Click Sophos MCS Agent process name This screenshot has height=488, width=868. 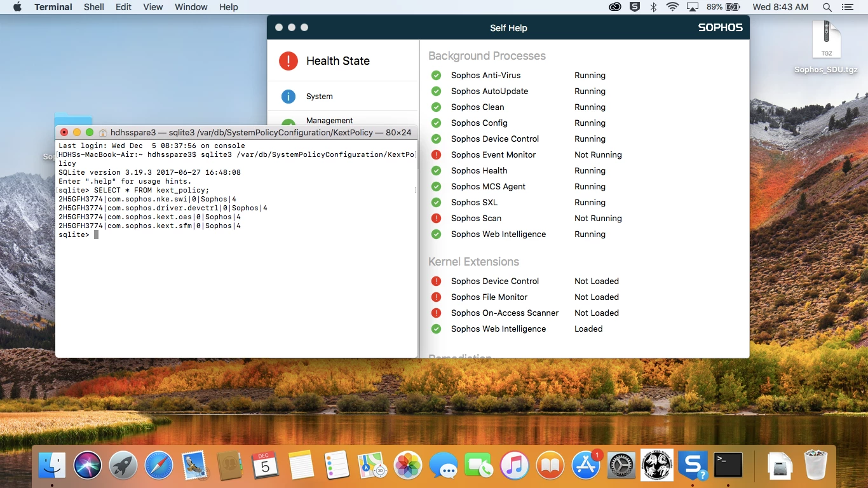[x=488, y=186]
